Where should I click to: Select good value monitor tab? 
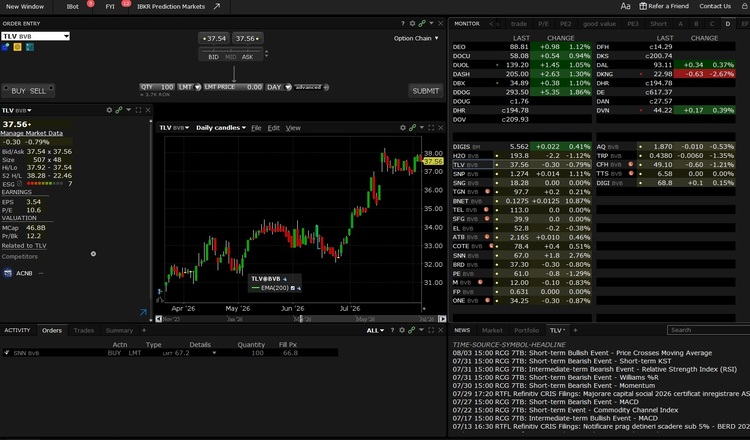[x=599, y=23]
